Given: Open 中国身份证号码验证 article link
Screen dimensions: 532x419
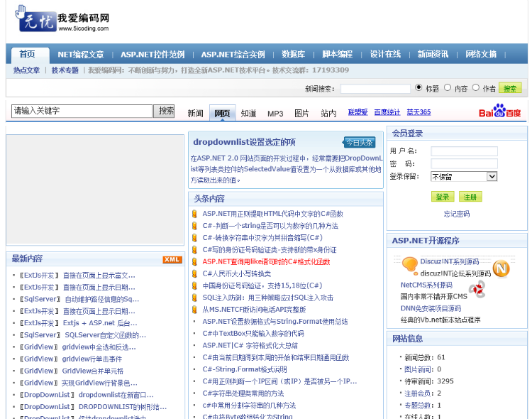Looking at the screenshot, I should [262, 285].
